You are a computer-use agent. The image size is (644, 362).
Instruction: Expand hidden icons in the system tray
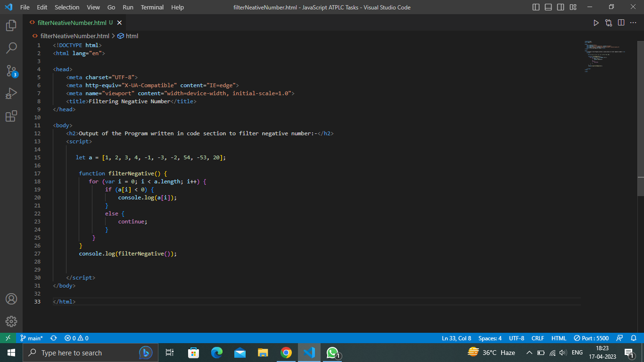[x=529, y=352]
